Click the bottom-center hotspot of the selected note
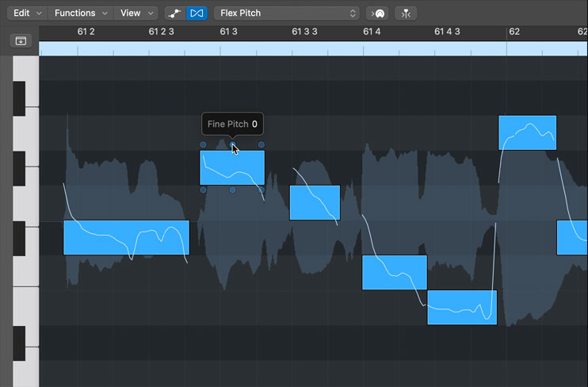 tap(232, 190)
